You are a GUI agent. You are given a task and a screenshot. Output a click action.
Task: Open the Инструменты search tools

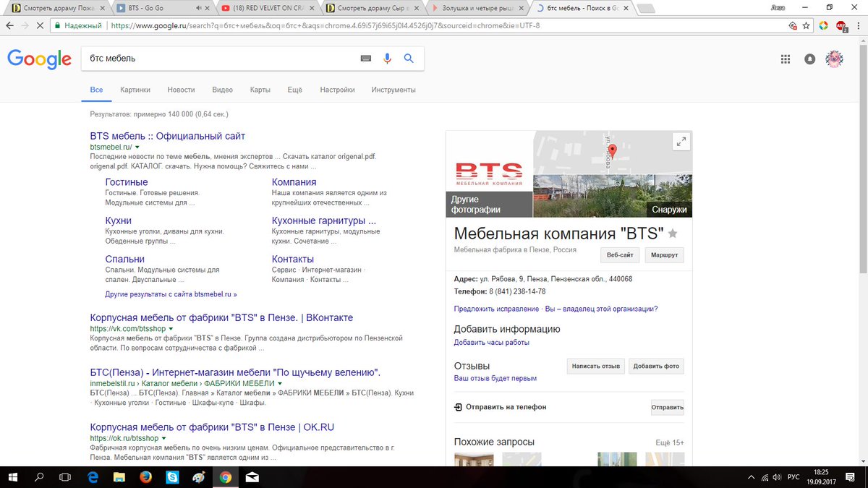[x=393, y=90]
